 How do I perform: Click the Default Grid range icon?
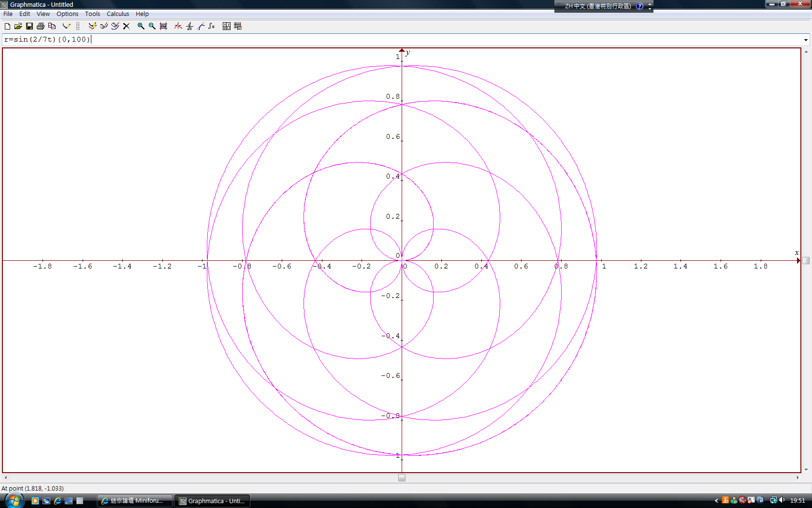pos(163,26)
